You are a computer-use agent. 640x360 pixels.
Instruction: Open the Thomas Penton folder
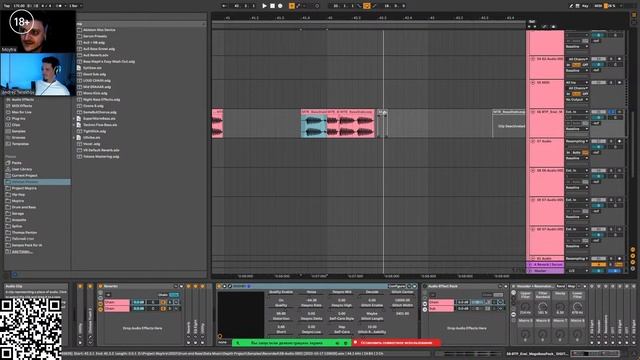pos(24,233)
